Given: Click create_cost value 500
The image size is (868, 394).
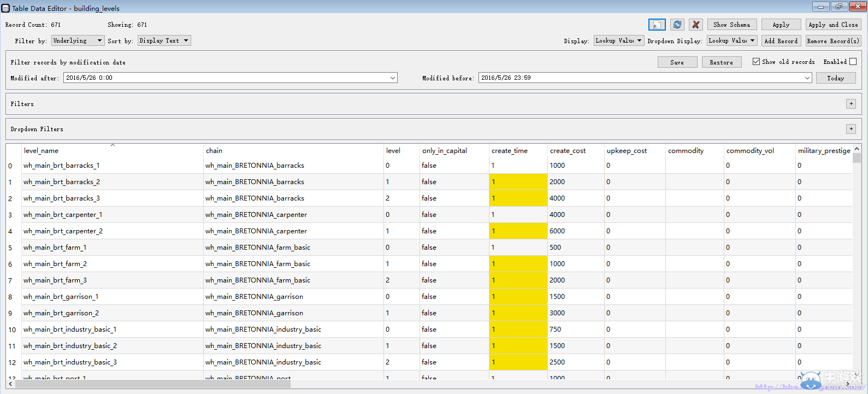Looking at the screenshot, I should [x=576, y=248].
